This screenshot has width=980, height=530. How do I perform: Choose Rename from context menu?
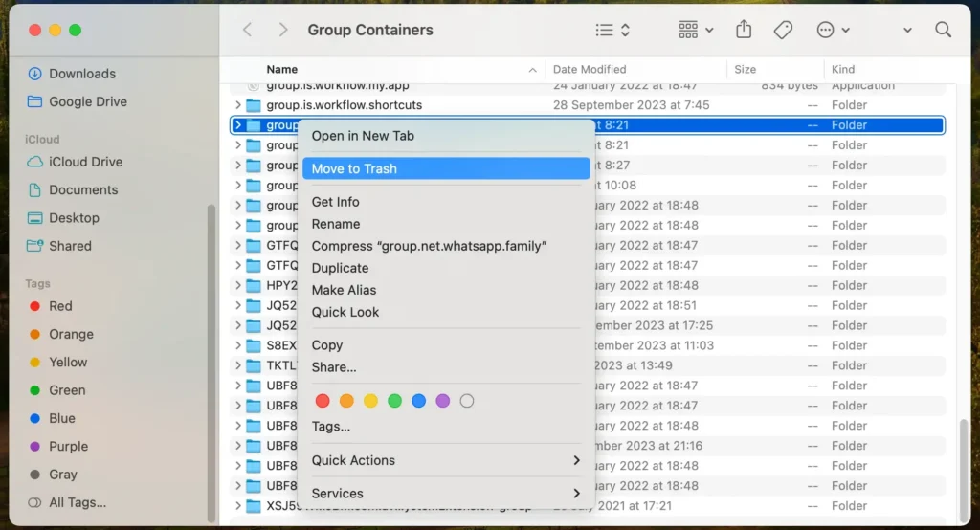click(446, 224)
